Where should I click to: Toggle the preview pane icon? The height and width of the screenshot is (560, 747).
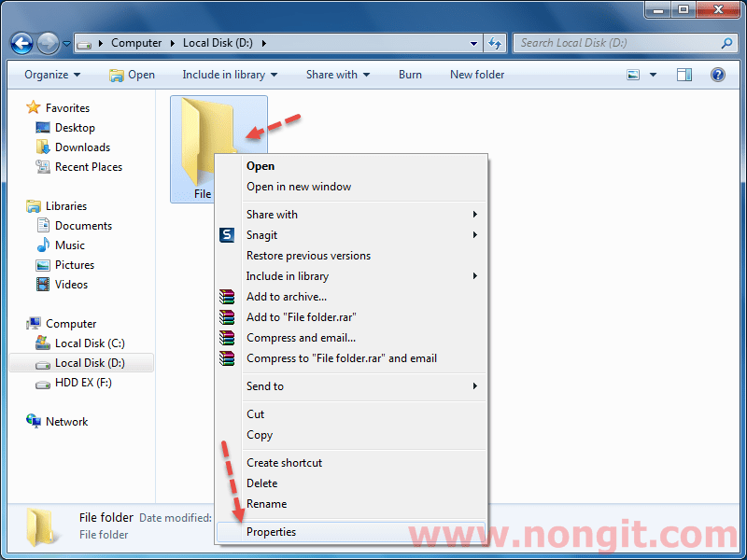pyautogui.click(x=684, y=75)
